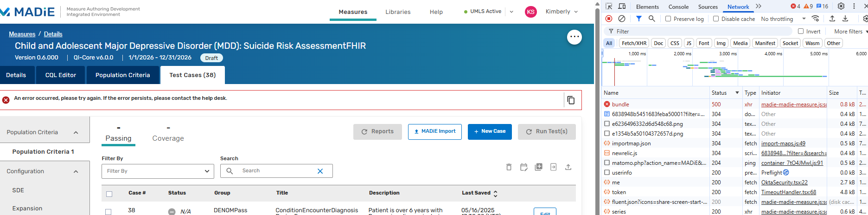Open the No throttling dropdown

[x=783, y=19]
